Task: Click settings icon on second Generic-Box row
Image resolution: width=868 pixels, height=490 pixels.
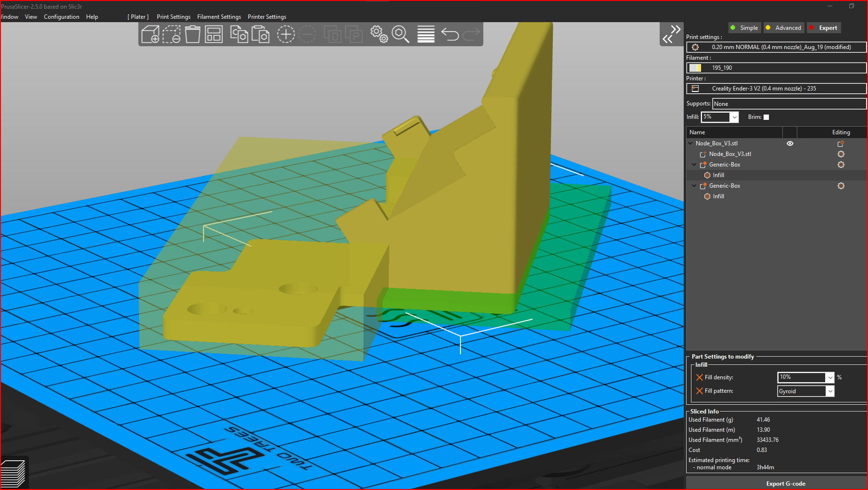Action: (841, 186)
